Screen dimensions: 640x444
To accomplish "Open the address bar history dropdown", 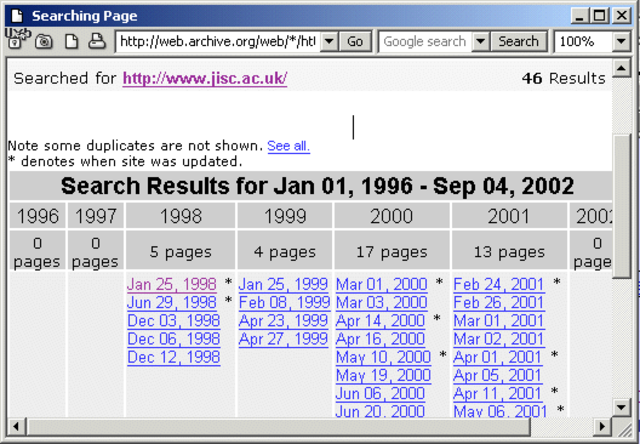I will click(329, 42).
